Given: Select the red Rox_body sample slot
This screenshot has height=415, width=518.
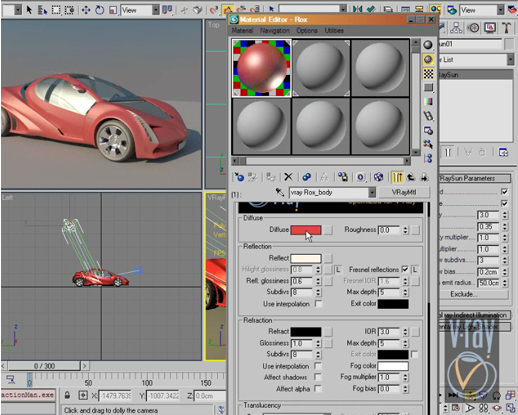Looking at the screenshot, I should click(262, 68).
